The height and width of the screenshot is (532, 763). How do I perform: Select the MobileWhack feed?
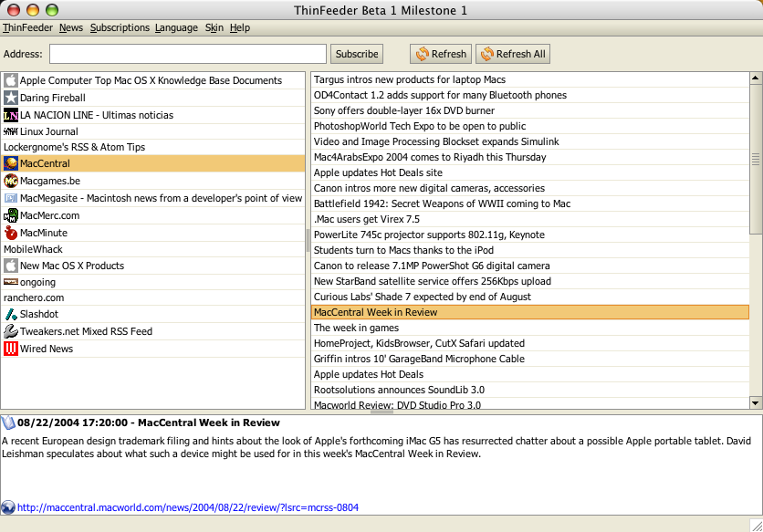point(152,249)
